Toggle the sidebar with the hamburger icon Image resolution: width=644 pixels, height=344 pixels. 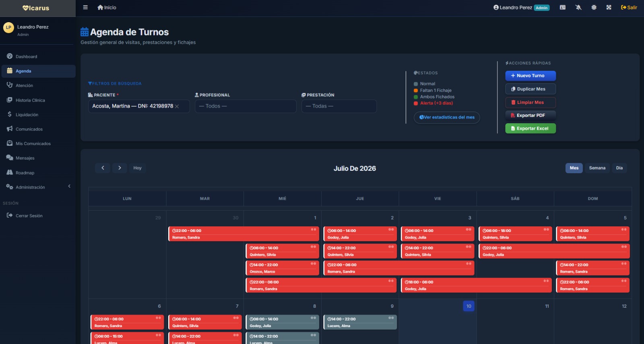click(85, 7)
